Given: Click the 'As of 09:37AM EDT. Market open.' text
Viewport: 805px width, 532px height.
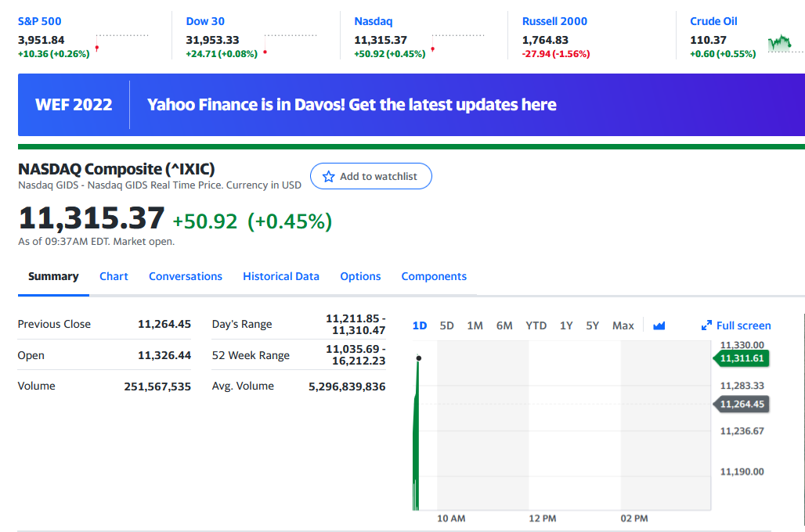Looking at the screenshot, I should coord(96,242).
